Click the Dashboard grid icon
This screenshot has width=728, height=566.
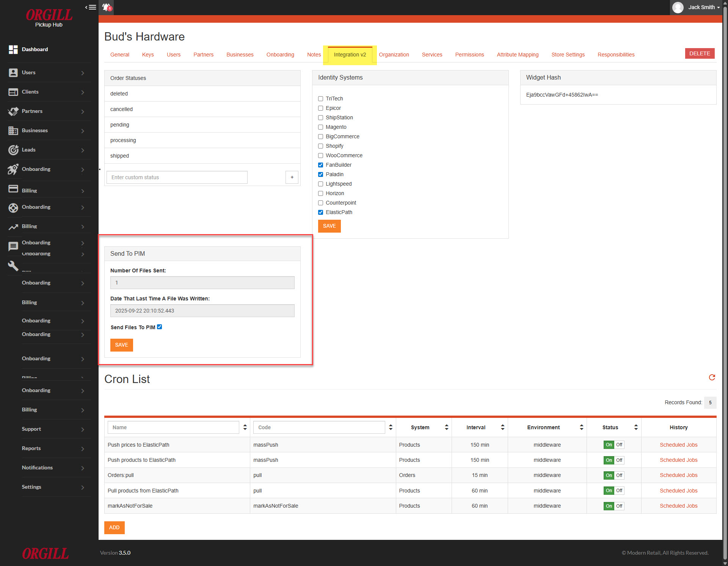[x=13, y=50]
